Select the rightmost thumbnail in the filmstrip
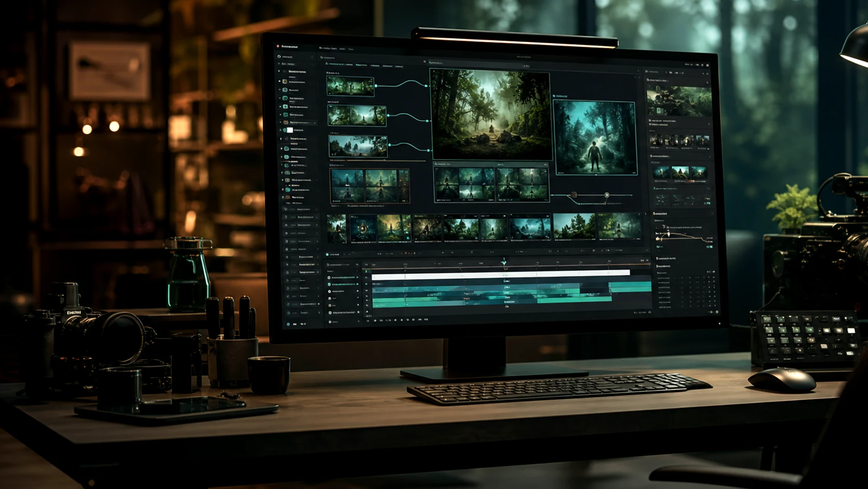Viewport: 868px width, 489px height. click(619, 227)
